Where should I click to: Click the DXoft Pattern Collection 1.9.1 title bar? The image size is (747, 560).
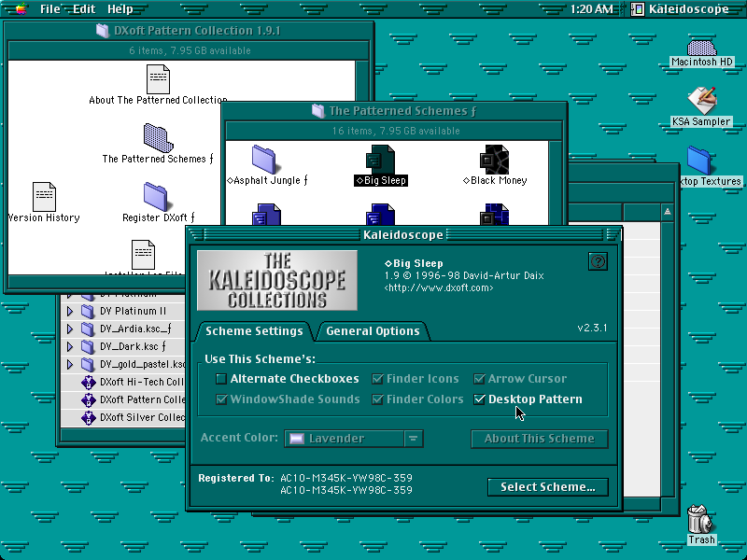click(189, 31)
